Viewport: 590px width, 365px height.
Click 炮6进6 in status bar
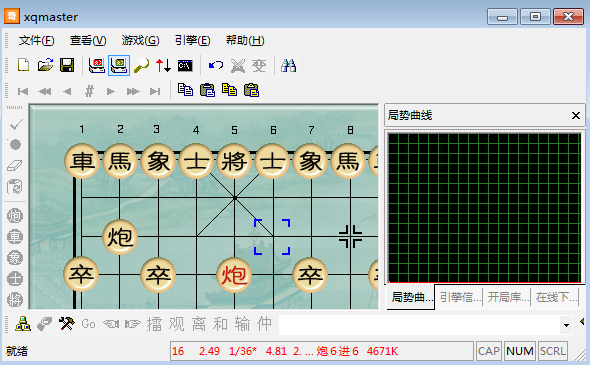337,351
